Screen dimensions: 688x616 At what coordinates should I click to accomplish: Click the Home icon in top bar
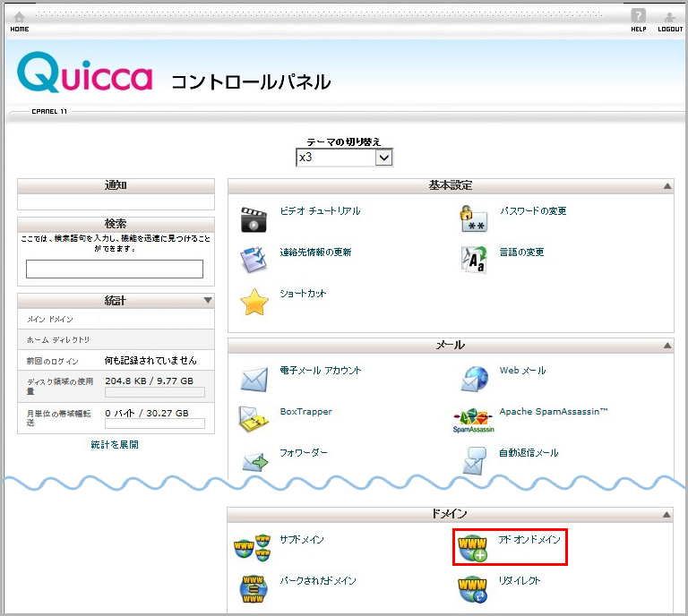click(x=19, y=17)
